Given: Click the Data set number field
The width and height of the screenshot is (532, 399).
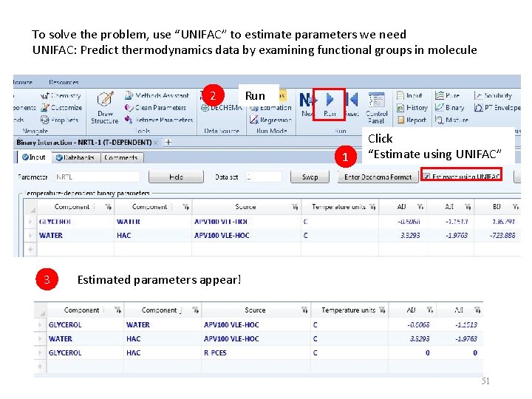Looking at the screenshot, I should 264,177.
